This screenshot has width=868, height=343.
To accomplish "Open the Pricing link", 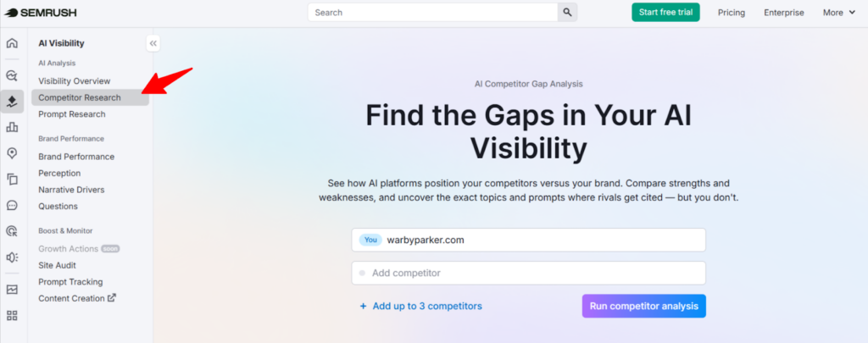I will pos(732,13).
